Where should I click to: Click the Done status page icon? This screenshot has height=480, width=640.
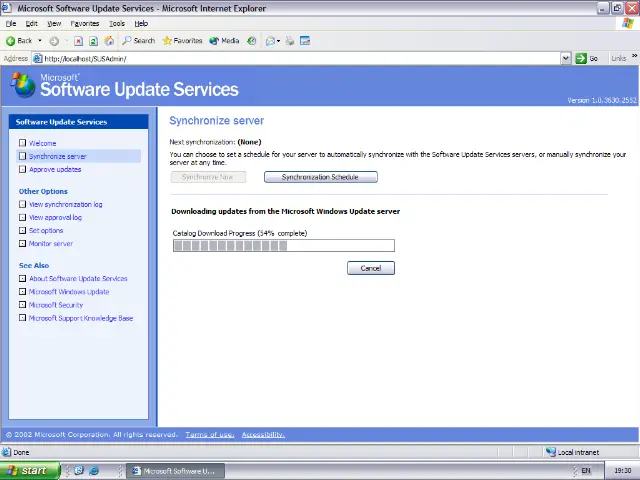coord(7,452)
